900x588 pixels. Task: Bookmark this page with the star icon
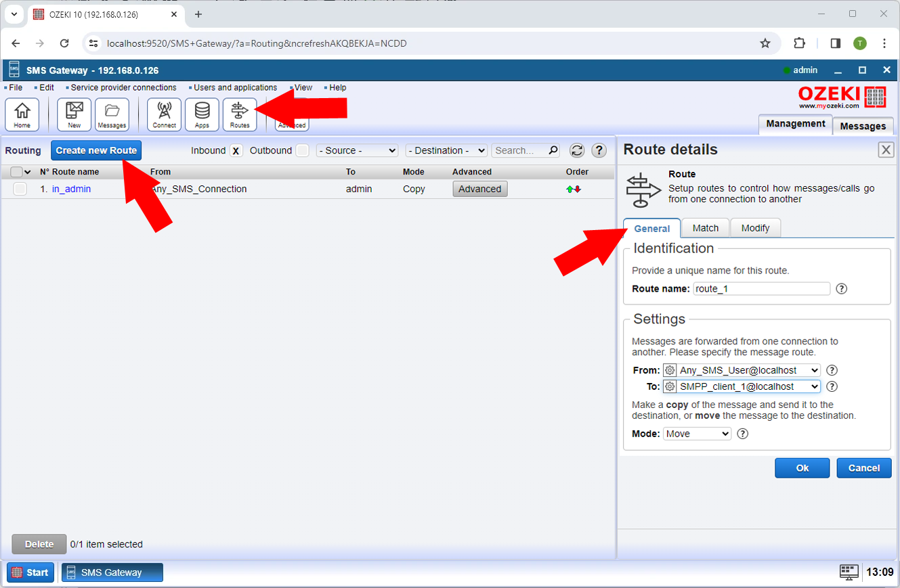pyautogui.click(x=765, y=43)
